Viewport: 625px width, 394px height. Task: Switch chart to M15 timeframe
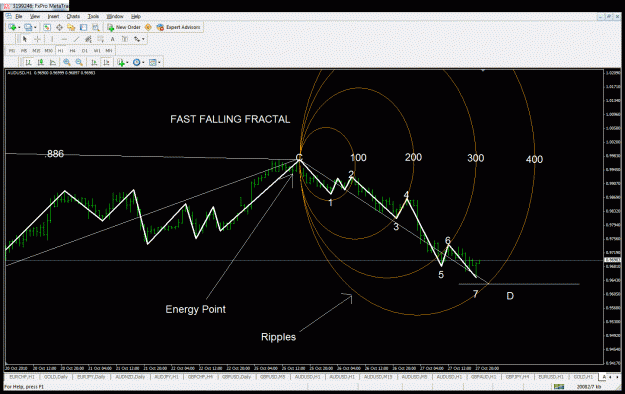coord(36,51)
